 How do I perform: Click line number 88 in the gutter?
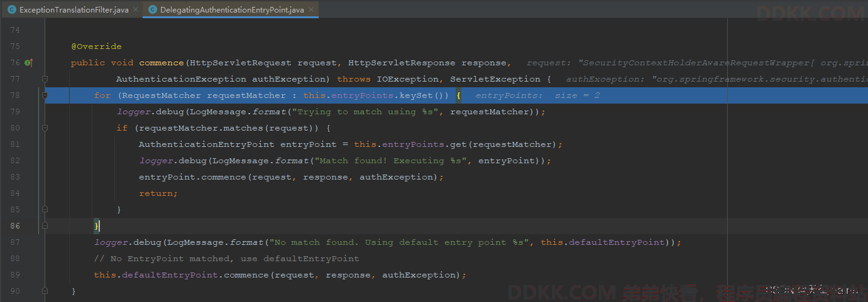point(15,259)
